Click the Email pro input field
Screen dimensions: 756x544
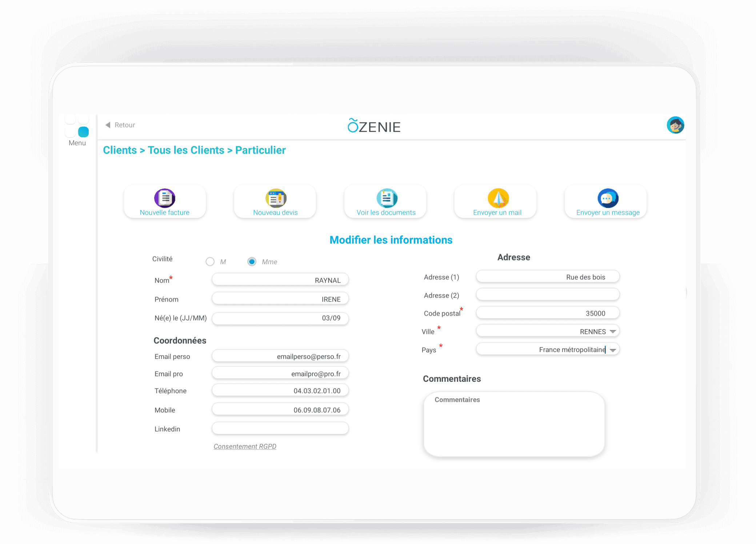pos(280,373)
